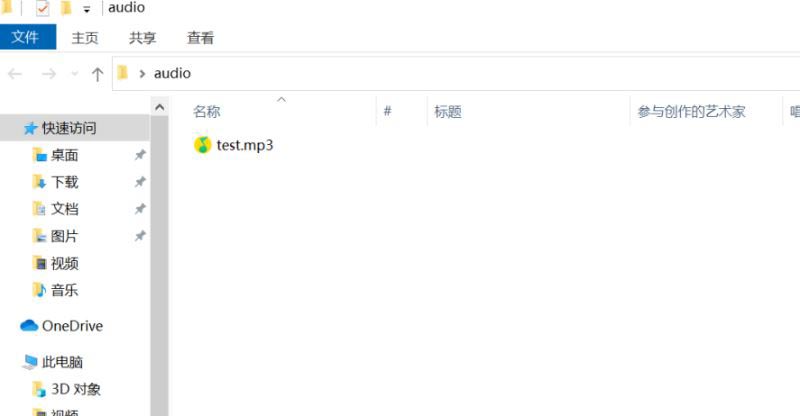Open the 共享 ribbon tab
Screen dimensions: 800x416
(142, 38)
